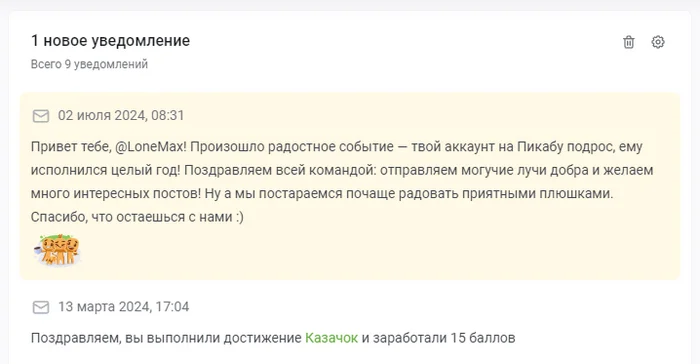This screenshot has height=364, width=700.
Task: Click the yellow highlighted unread notification card
Action: click(x=350, y=186)
